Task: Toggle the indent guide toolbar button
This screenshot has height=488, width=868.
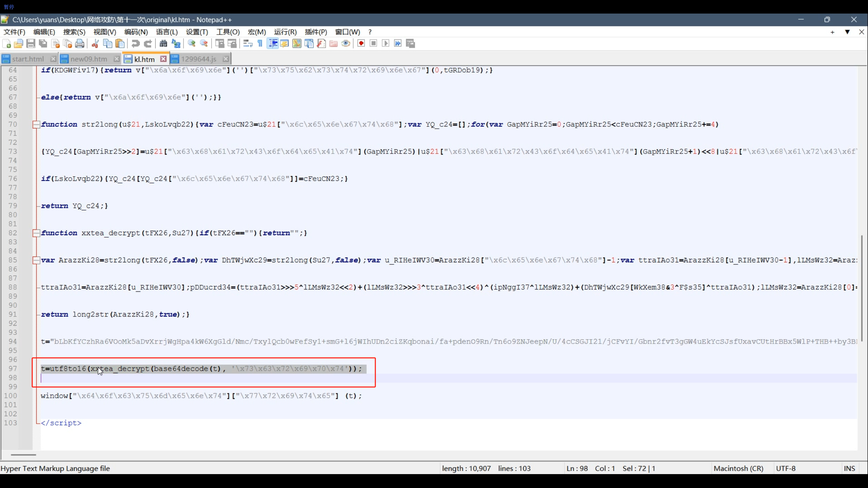Action: coord(273,43)
